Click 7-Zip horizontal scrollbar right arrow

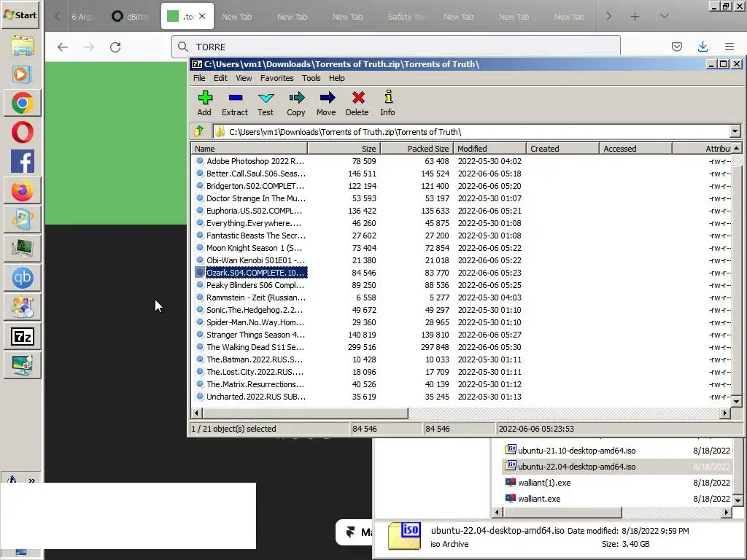725,413
